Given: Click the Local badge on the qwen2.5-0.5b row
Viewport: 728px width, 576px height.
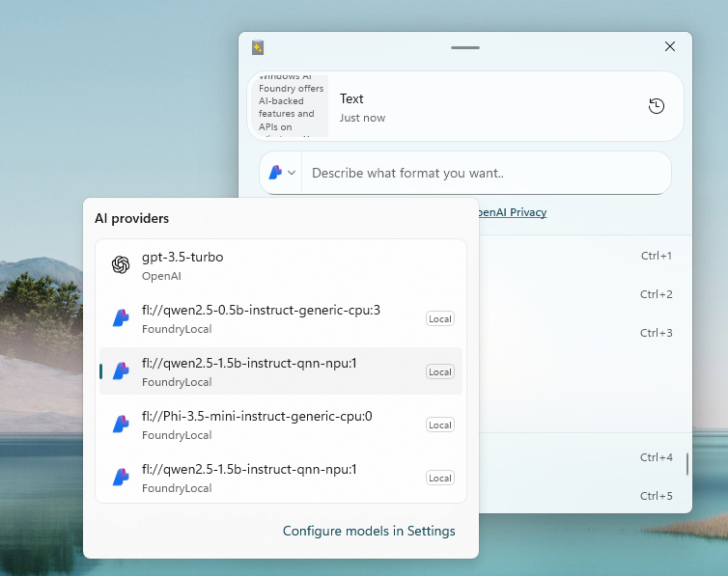Looking at the screenshot, I should [439, 319].
